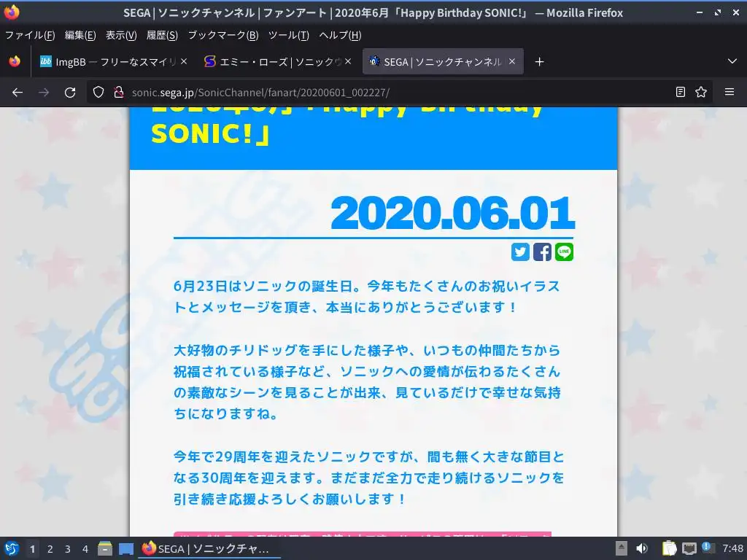The height and width of the screenshot is (560, 747).
Task: Close the エミー・ローズ tab
Action: (x=348, y=61)
